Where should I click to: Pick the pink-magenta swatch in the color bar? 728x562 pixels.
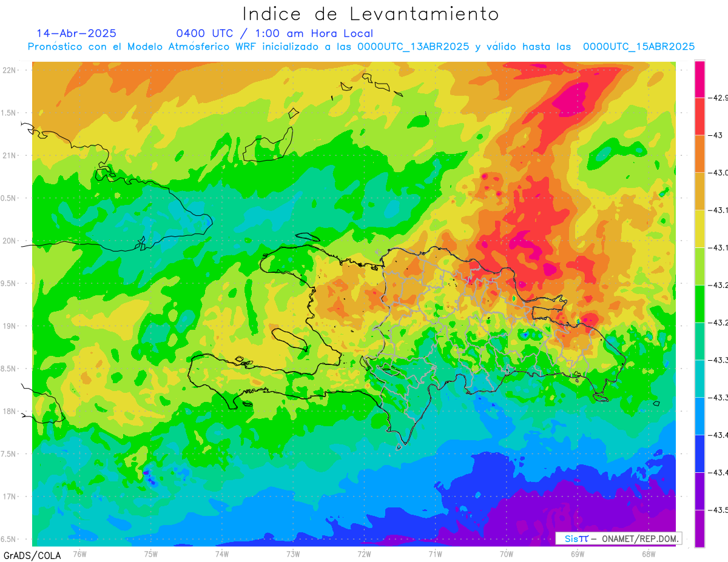click(699, 79)
